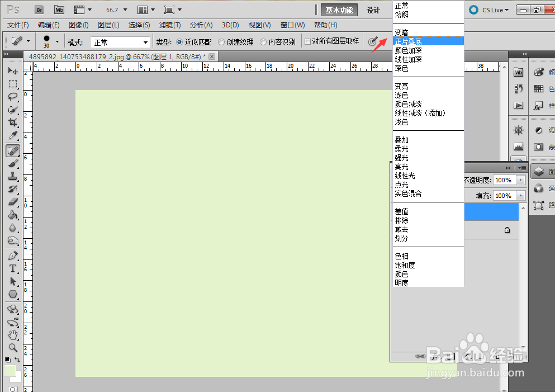Select the Paint Bucket tool

pyautogui.click(x=13, y=215)
